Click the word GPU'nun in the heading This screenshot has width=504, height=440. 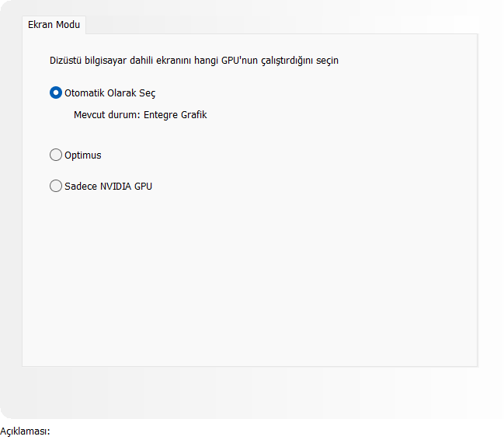(230, 61)
